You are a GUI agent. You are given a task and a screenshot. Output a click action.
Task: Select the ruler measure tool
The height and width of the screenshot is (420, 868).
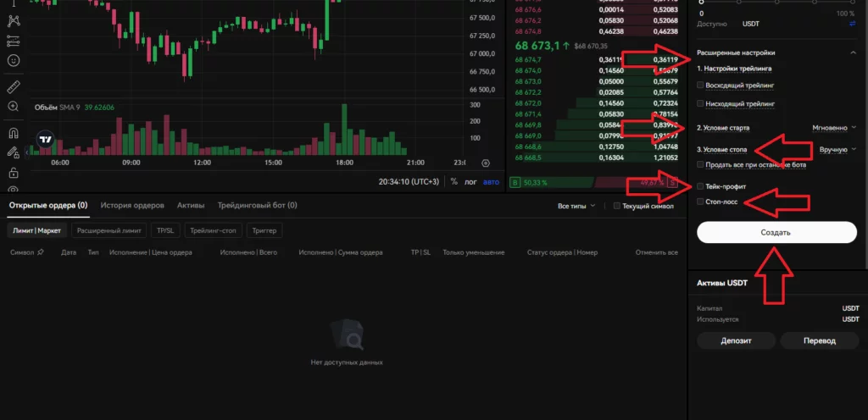click(x=14, y=86)
